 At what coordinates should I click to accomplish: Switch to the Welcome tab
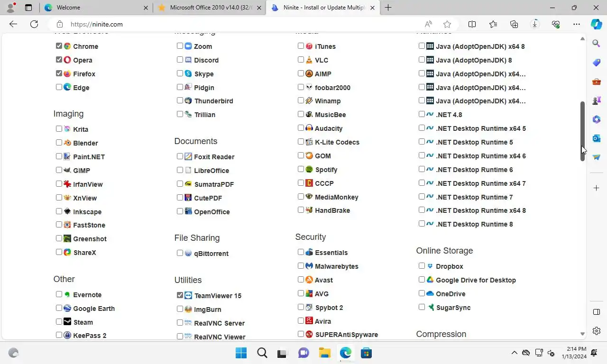(x=96, y=8)
